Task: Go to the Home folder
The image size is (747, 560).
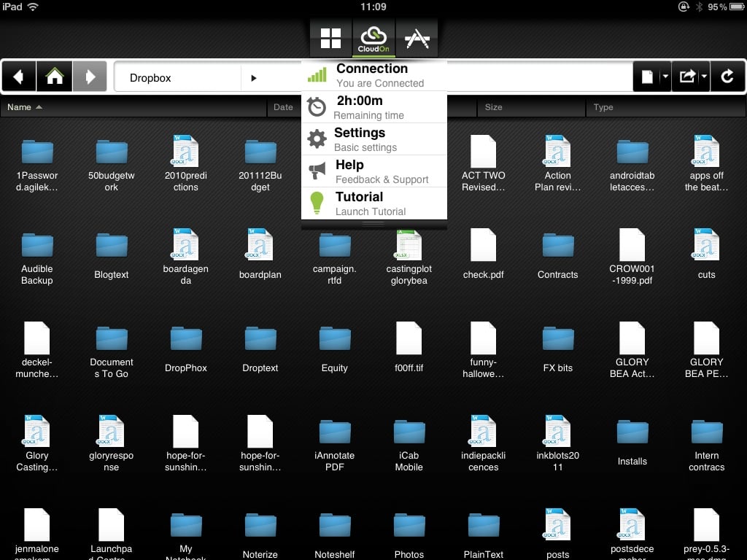Action: click(54, 76)
